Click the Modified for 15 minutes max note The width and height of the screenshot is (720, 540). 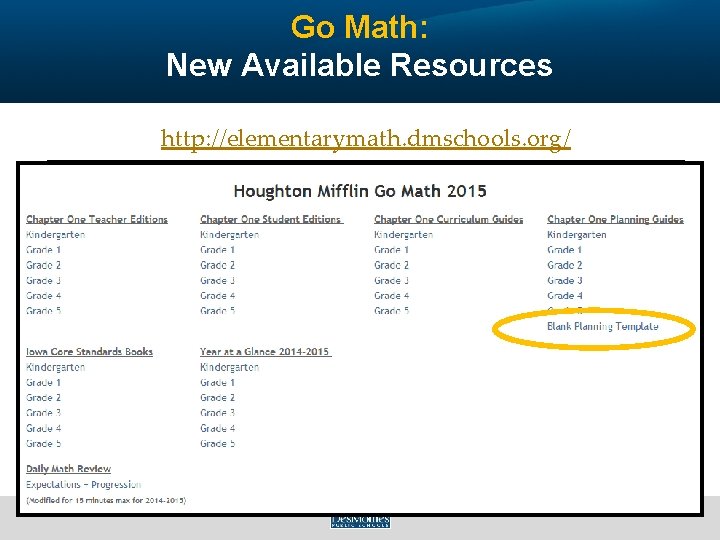point(106,500)
